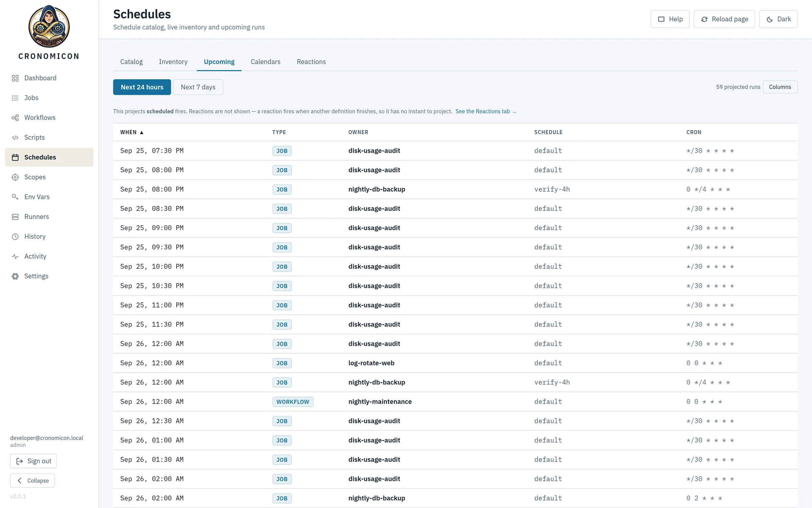Screen dimensions: 812x508
Task: Sort by the TYPE column header
Action: 279,132
